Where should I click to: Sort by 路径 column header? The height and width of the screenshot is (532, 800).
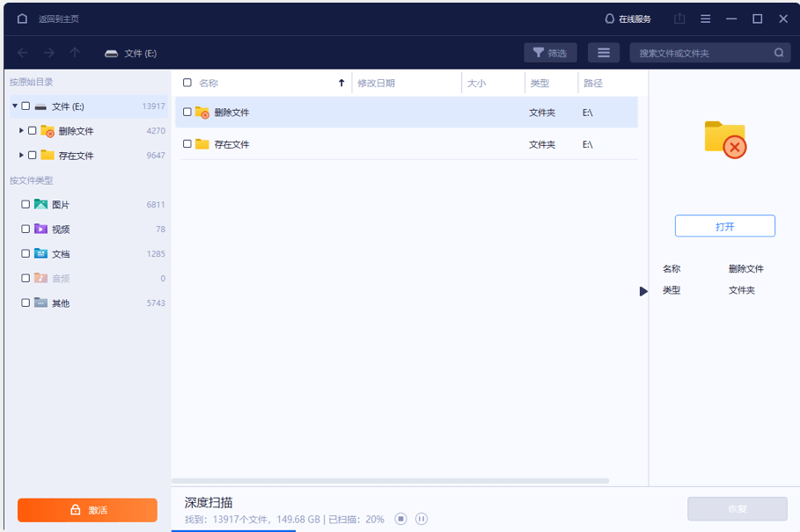593,83
